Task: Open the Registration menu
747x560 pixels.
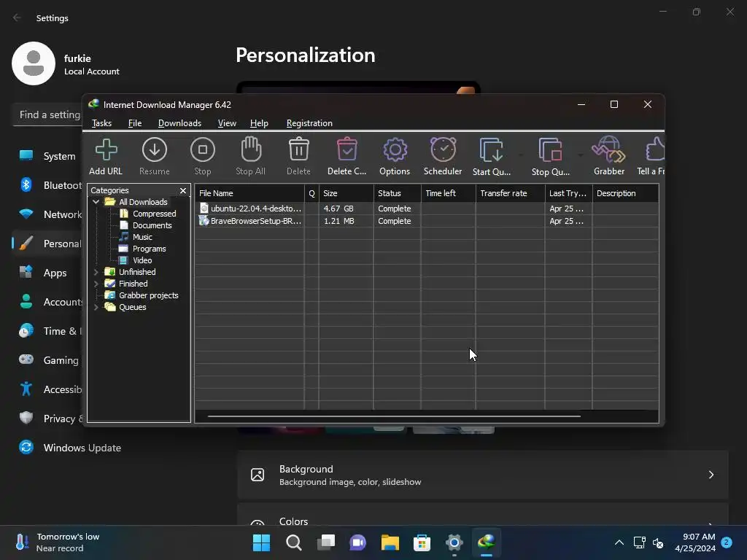Action: point(309,123)
